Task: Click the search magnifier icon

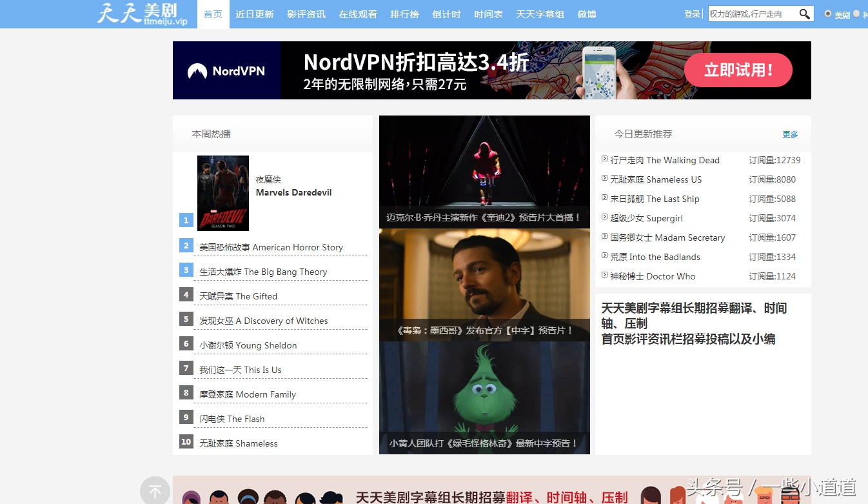Action: click(x=804, y=13)
